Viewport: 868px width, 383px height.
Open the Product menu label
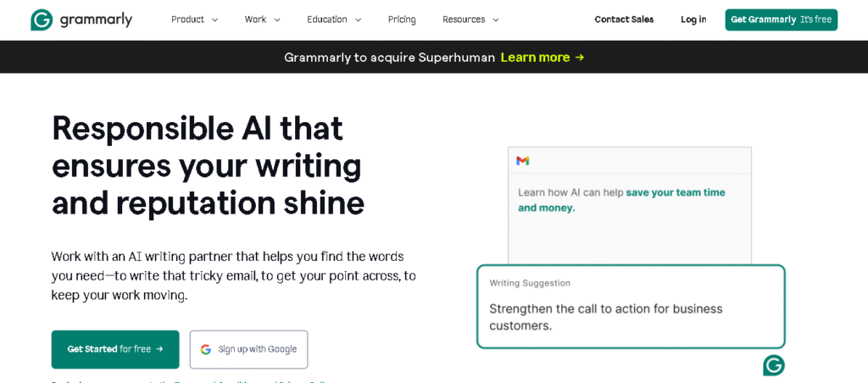[x=187, y=19]
